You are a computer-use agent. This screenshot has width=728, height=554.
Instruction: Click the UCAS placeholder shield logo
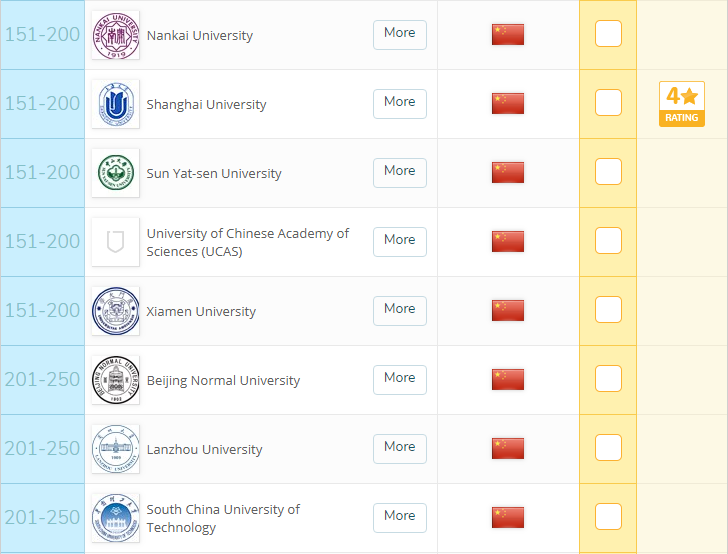pyautogui.click(x=115, y=242)
